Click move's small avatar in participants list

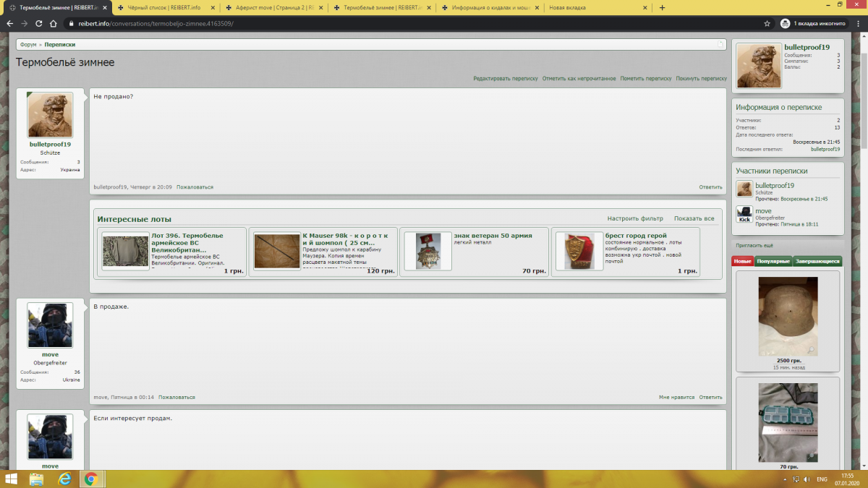[744, 214]
